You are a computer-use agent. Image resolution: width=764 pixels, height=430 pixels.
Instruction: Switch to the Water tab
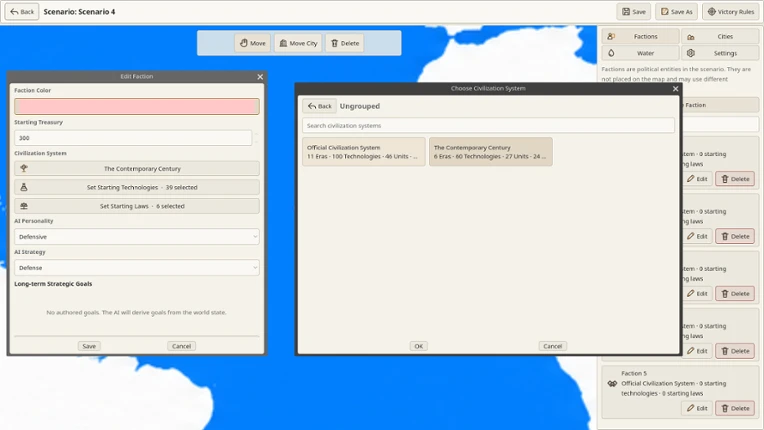[640, 53]
